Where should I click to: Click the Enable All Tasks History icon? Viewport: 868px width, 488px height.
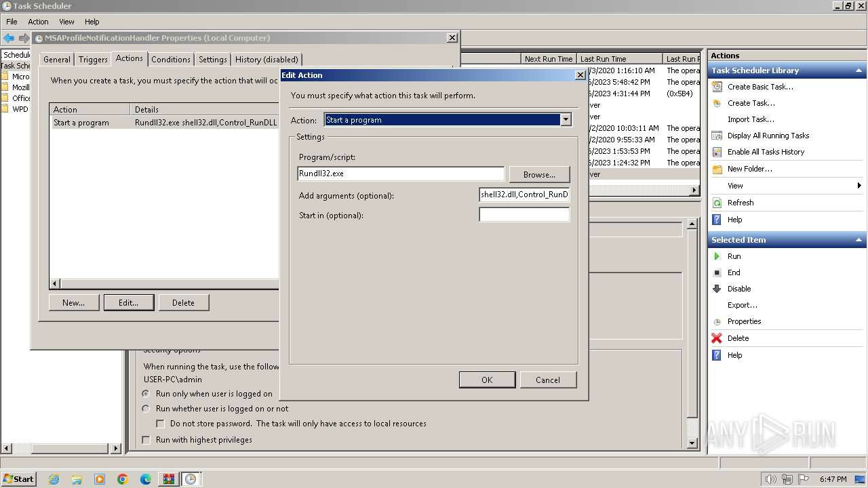pos(717,152)
